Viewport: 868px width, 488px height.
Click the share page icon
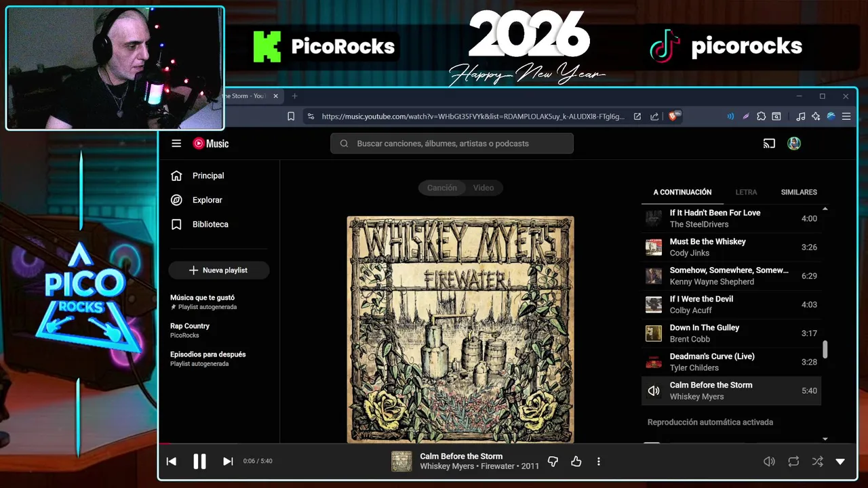pyautogui.click(x=654, y=117)
